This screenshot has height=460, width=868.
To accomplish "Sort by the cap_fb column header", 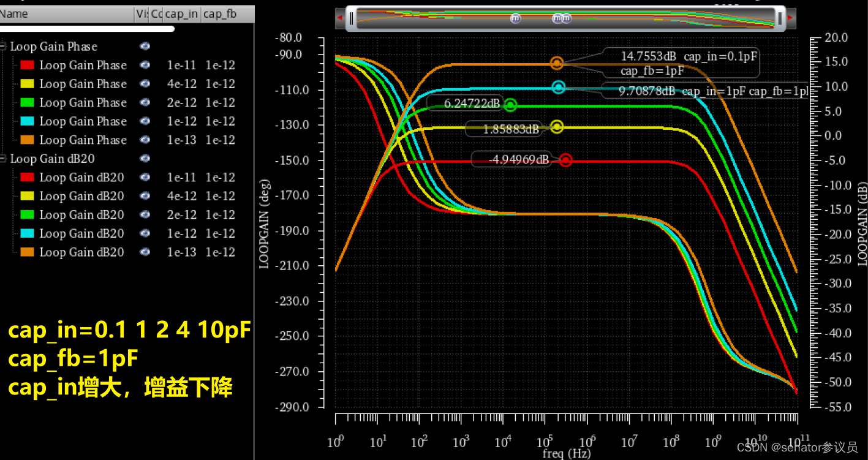I will pos(227,14).
